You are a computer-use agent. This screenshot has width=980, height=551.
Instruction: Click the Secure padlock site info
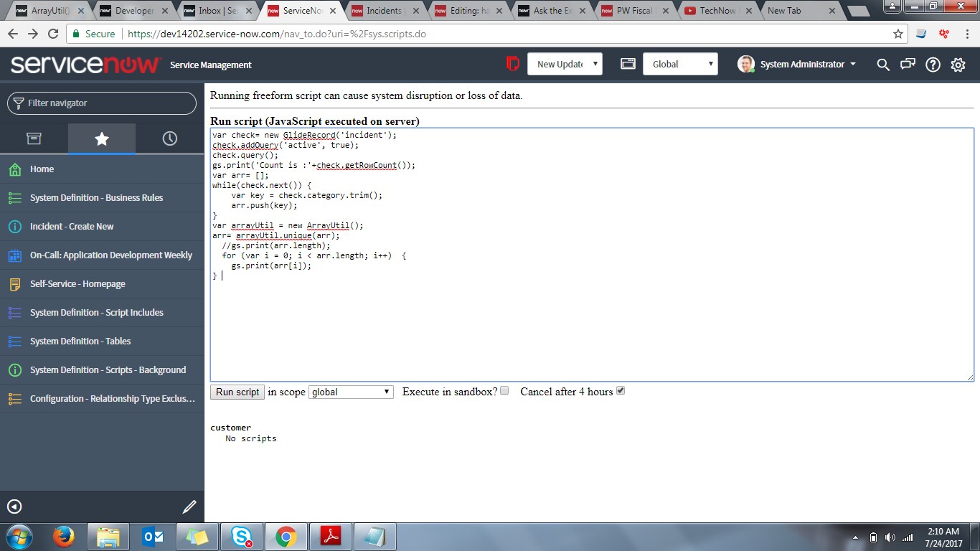[94, 34]
